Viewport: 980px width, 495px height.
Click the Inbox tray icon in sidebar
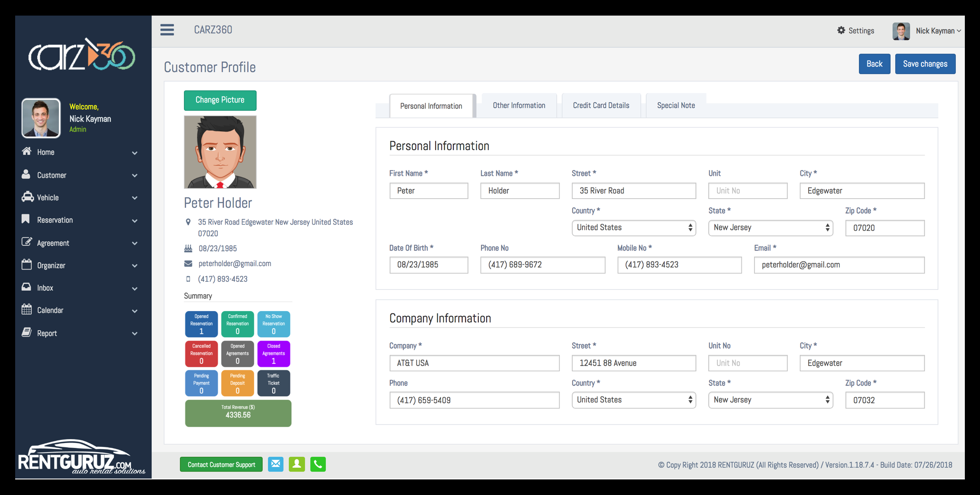click(x=27, y=287)
